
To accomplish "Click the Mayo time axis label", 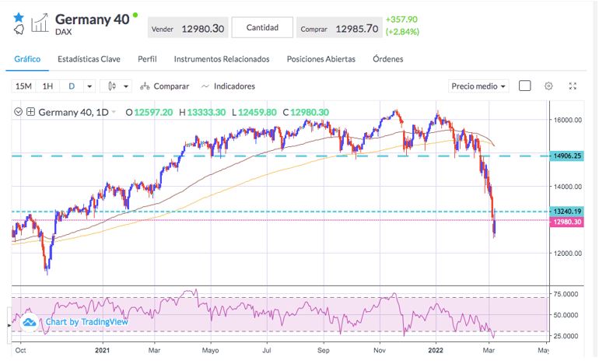I will coord(210,350).
